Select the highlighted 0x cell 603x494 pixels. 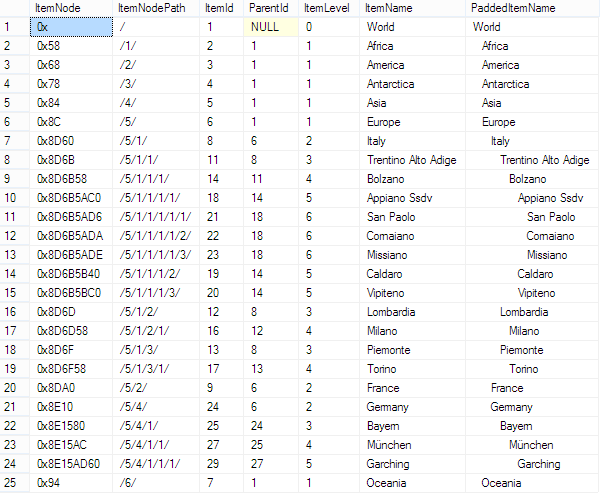pyautogui.click(x=71, y=27)
